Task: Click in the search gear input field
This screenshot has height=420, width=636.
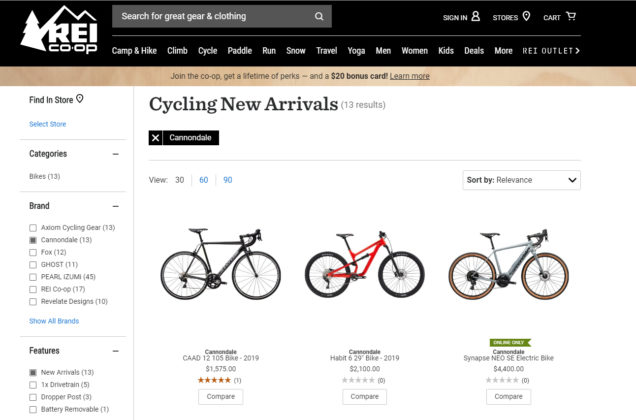Action: (210, 17)
